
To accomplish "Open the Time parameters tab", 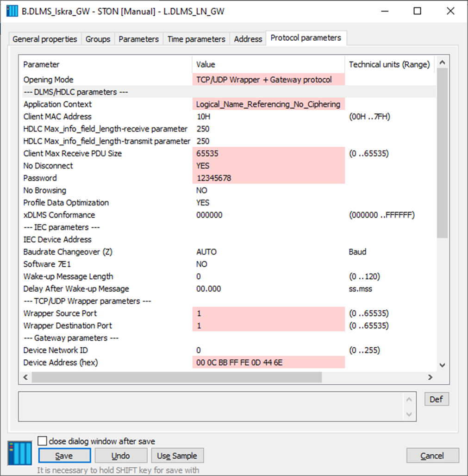I will pyautogui.click(x=196, y=39).
